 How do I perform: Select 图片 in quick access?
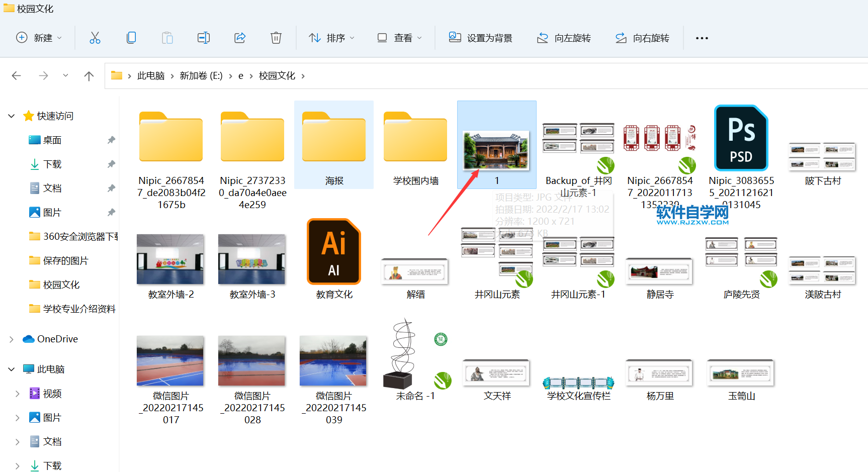coord(52,213)
